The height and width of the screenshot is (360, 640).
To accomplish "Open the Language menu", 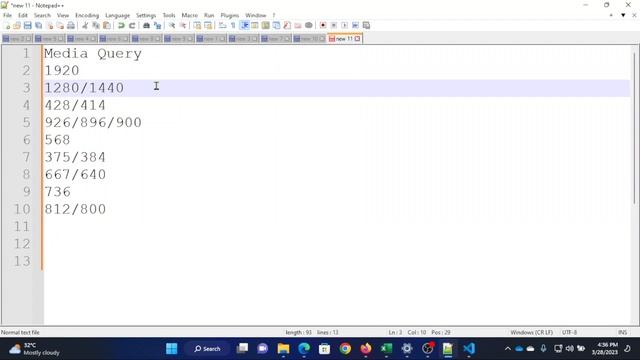I will coord(118,16).
